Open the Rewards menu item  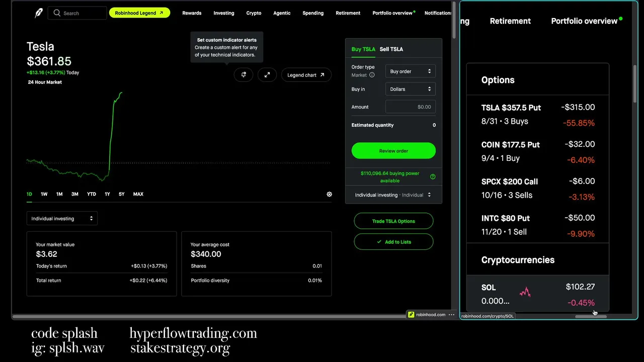pos(192,13)
